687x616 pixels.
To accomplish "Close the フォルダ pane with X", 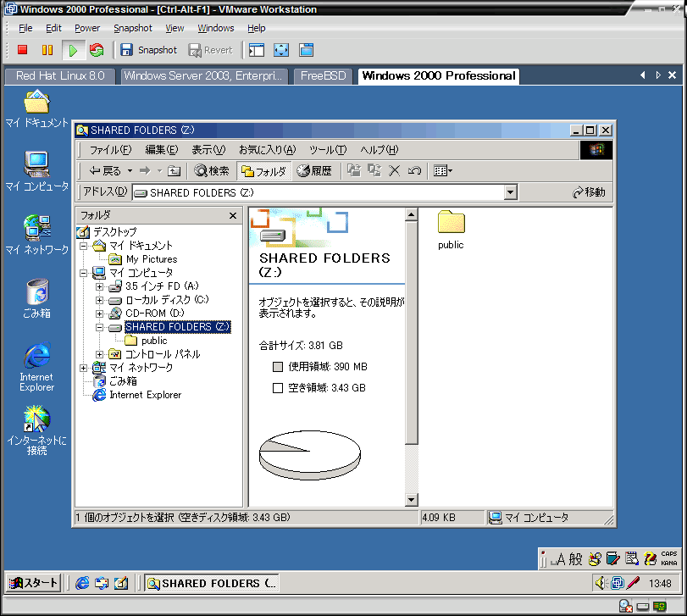I will coord(233,215).
